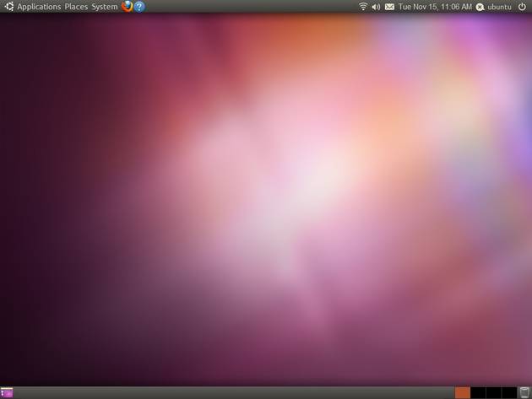Viewport: 532px width, 399px height.
Task: Toggle Show Desktop button in bottom panel
Action: [7, 392]
